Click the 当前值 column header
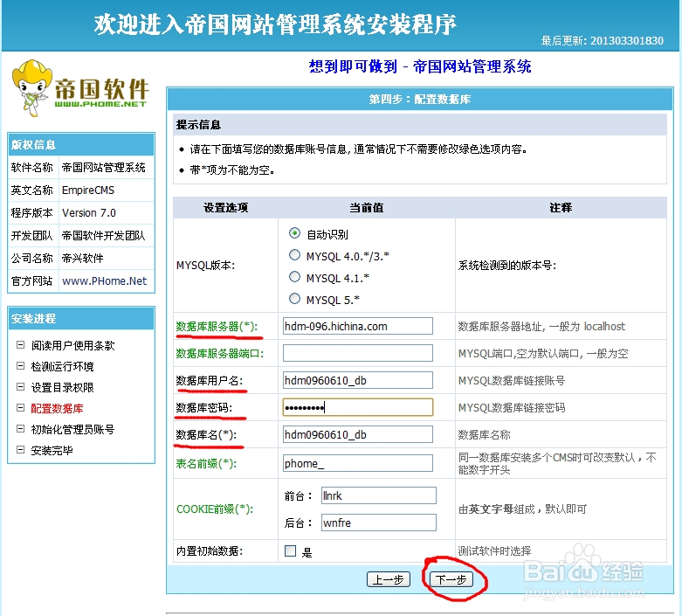Viewport: 682px width, 616px height. pyautogui.click(x=367, y=208)
